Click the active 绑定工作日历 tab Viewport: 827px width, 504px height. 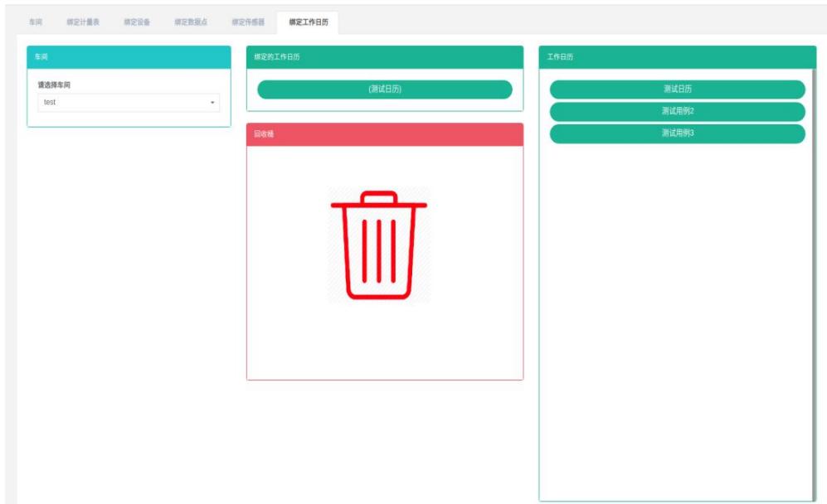click(x=308, y=22)
